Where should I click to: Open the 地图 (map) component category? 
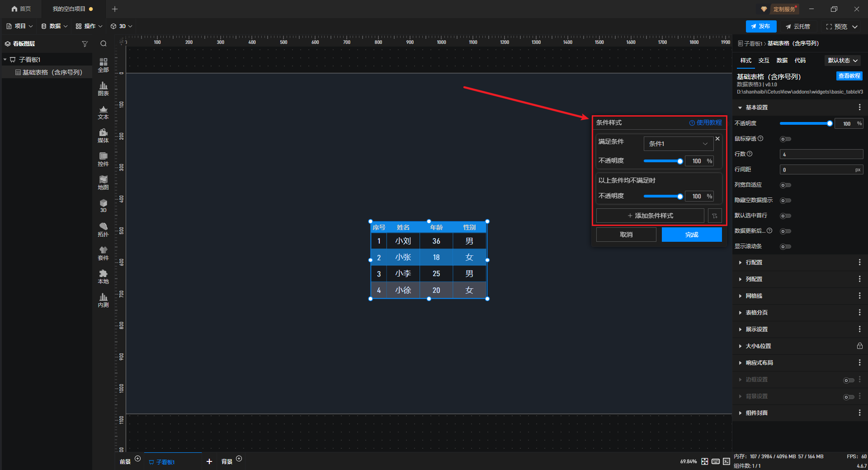click(x=103, y=183)
